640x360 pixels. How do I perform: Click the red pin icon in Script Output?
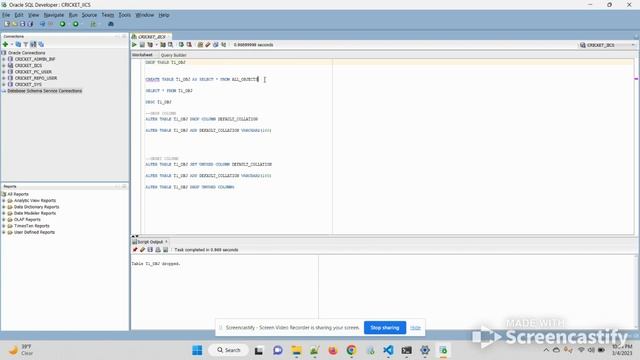click(135, 250)
